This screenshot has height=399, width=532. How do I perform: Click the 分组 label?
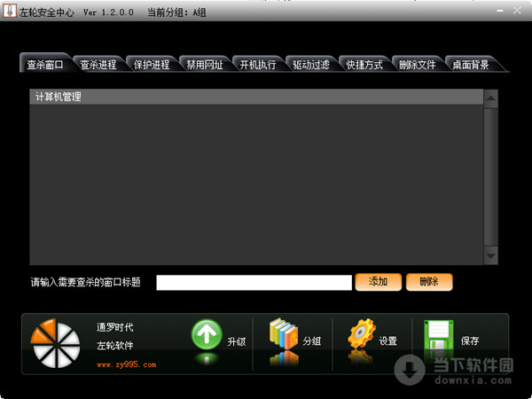[312, 341]
